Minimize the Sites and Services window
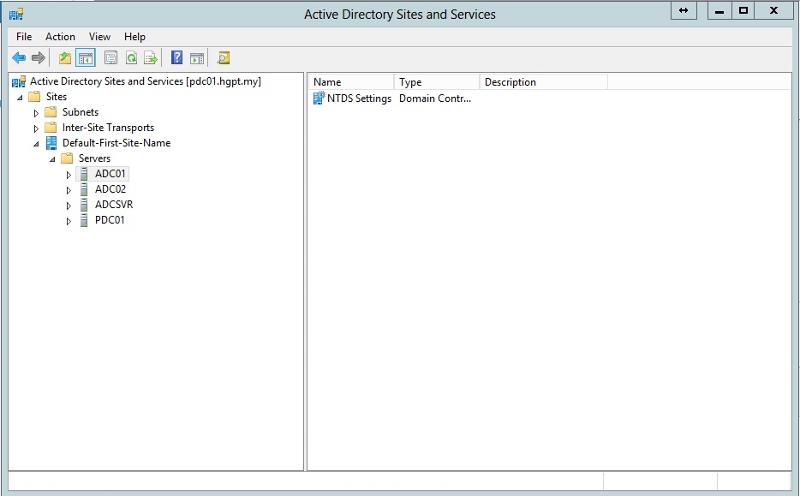 pyautogui.click(x=719, y=10)
